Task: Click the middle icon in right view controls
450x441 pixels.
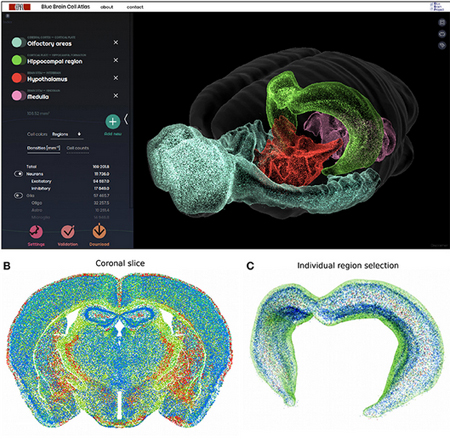Action: coord(442,34)
